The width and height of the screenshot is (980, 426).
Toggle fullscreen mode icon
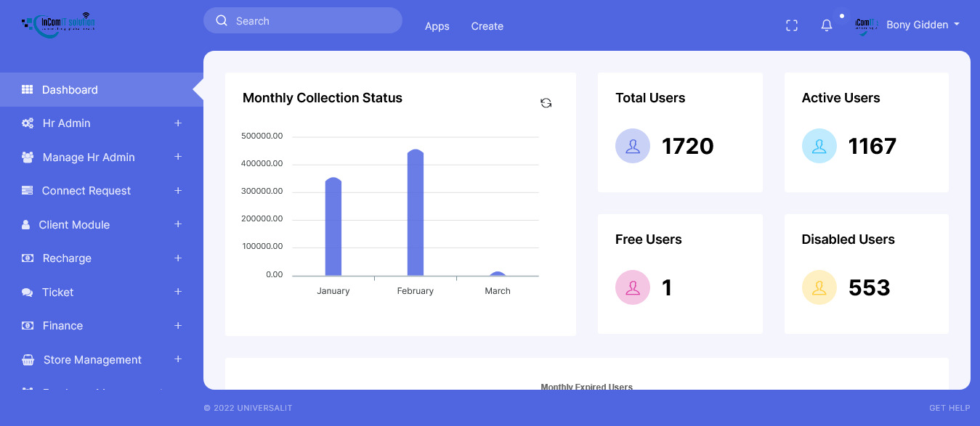click(792, 25)
